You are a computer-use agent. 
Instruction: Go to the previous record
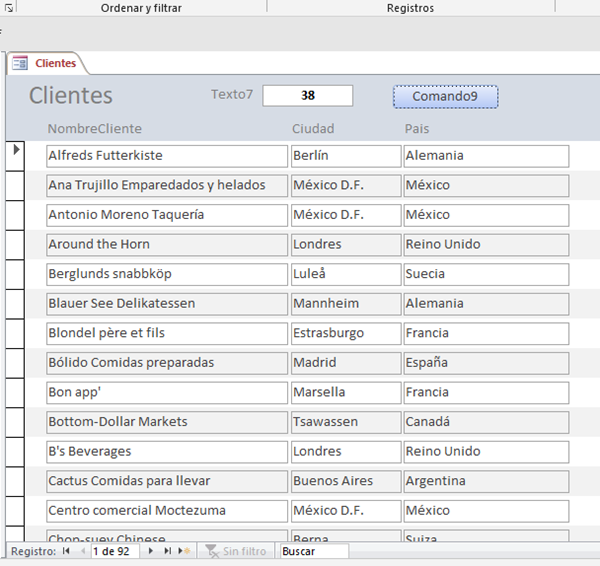pyautogui.click(x=82, y=551)
